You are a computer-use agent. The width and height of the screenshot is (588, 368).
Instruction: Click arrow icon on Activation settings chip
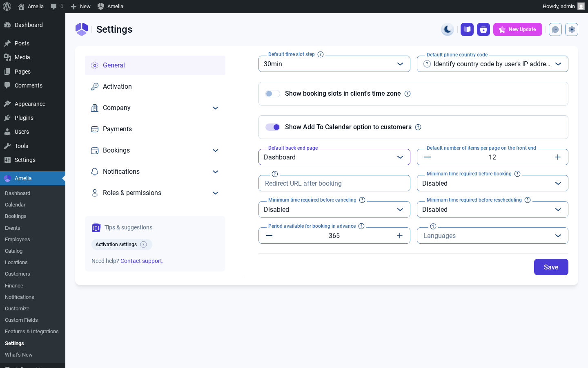pos(143,245)
